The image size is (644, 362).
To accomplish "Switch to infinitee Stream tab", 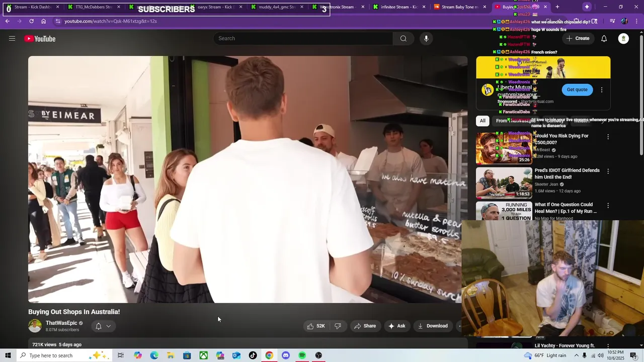I will 399,7.
